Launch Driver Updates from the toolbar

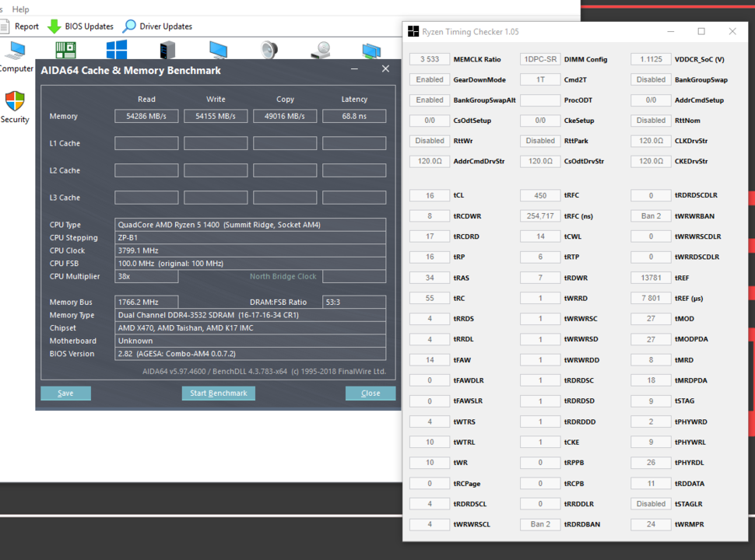(157, 26)
